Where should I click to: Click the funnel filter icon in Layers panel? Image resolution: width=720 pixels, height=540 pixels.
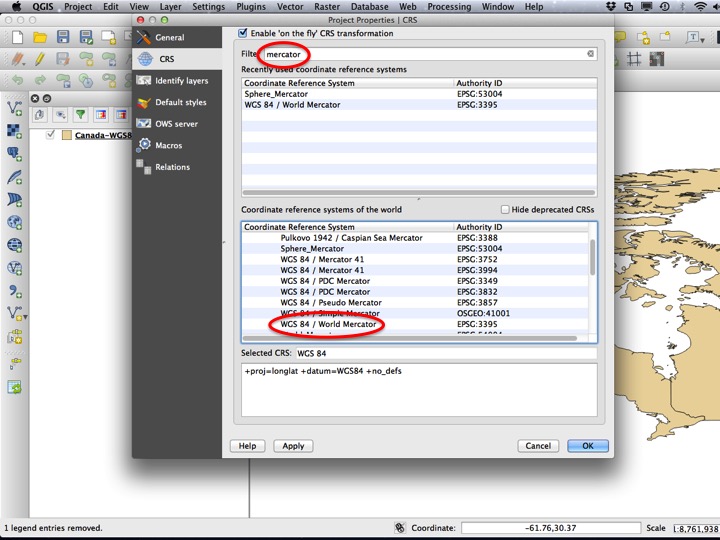coord(80,115)
